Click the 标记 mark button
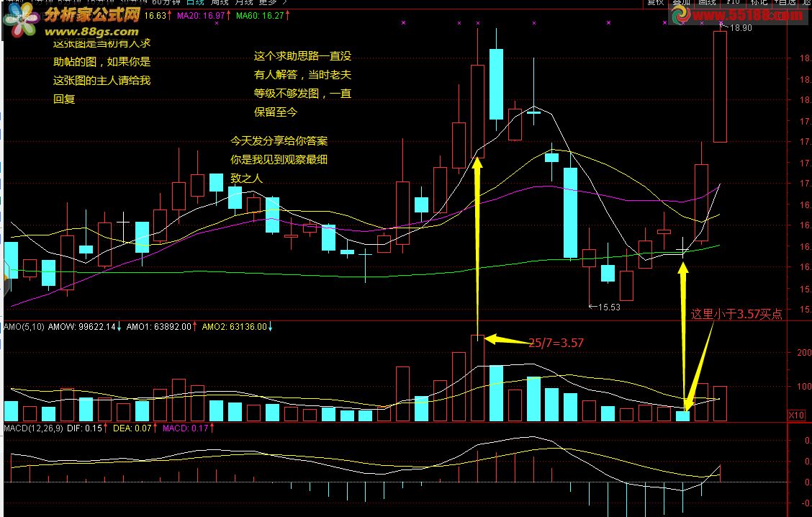The image size is (812, 517). (x=759, y=2)
